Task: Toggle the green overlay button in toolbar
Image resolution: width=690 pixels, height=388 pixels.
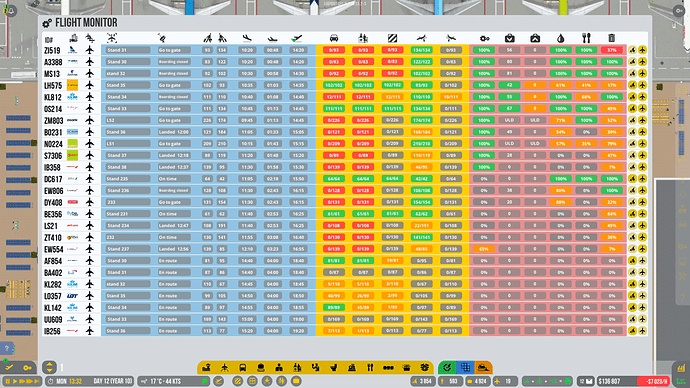Action: click(x=447, y=367)
